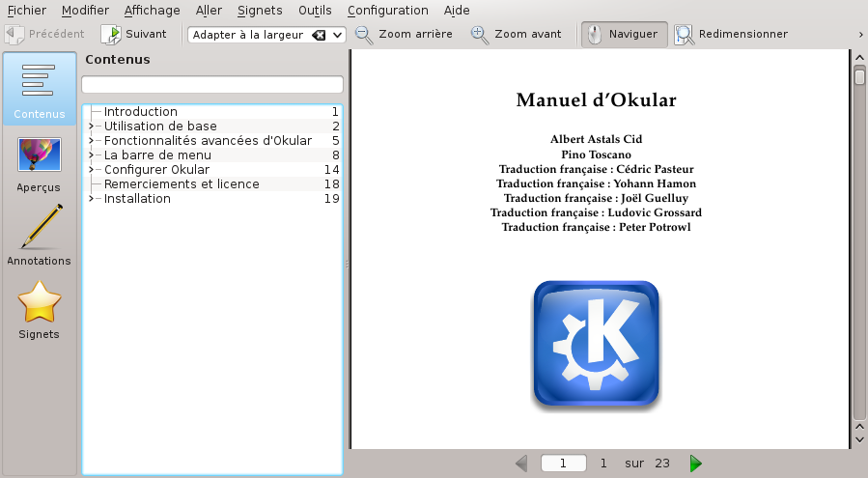Select the Introduction contents entry
868x478 pixels.
141,111
